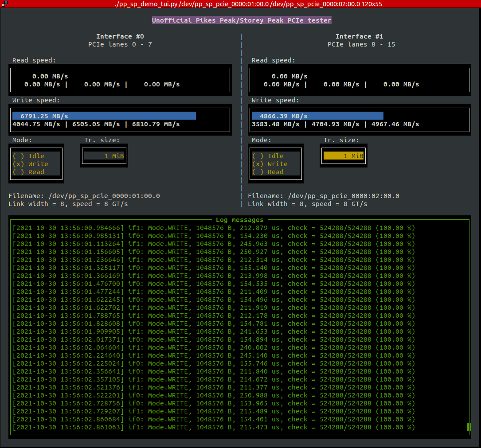Select Read mode for Interface #1
481x448 pixels.
coord(275,172)
